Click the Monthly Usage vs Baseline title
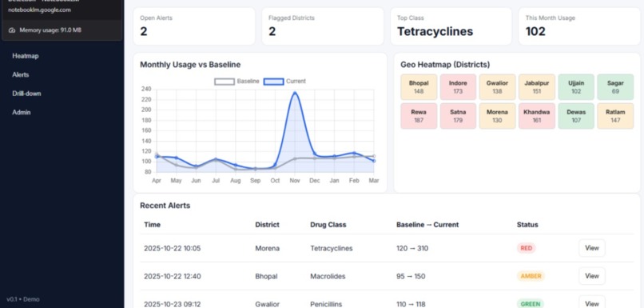644x308 pixels. pos(190,65)
